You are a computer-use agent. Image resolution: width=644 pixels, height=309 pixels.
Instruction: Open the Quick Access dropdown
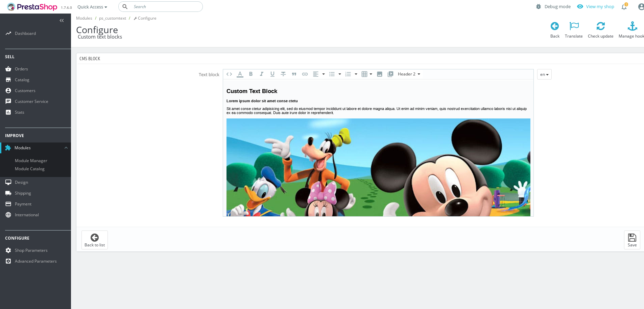(92, 7)
